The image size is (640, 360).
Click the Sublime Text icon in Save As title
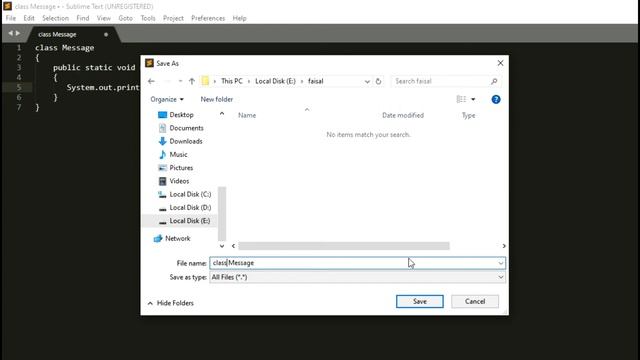coord(149,63)
